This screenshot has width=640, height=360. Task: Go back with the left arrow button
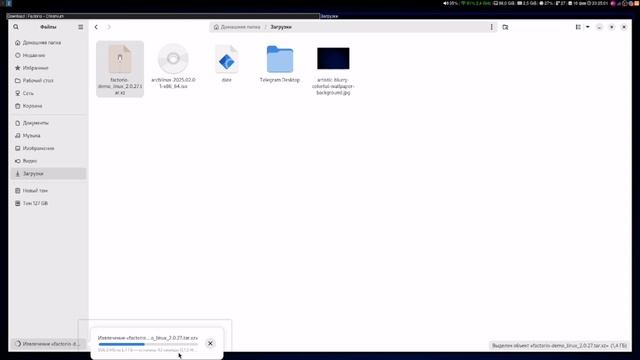click(x=96, y=27)
